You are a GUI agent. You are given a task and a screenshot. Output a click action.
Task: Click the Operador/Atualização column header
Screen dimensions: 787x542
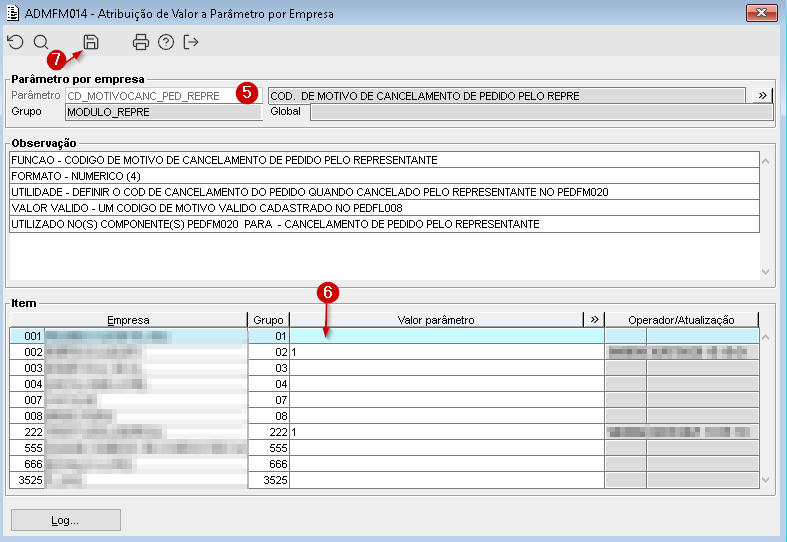(x=681, y=320)
